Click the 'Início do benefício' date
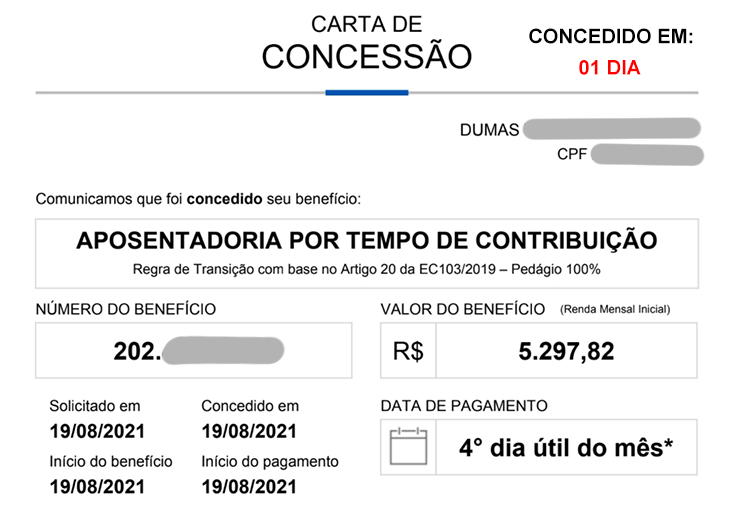 [97, 487]
